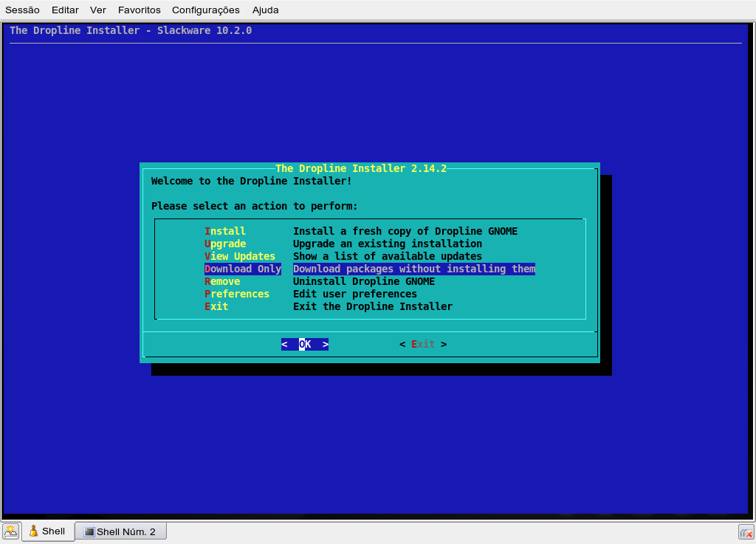Open the Sessão menu

pos(22,10)
